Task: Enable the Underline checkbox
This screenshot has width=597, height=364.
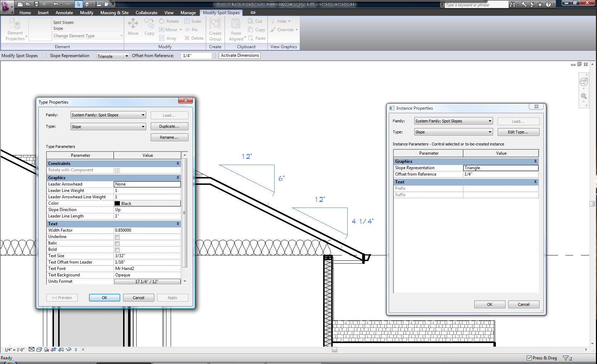Action: (117, 237)
